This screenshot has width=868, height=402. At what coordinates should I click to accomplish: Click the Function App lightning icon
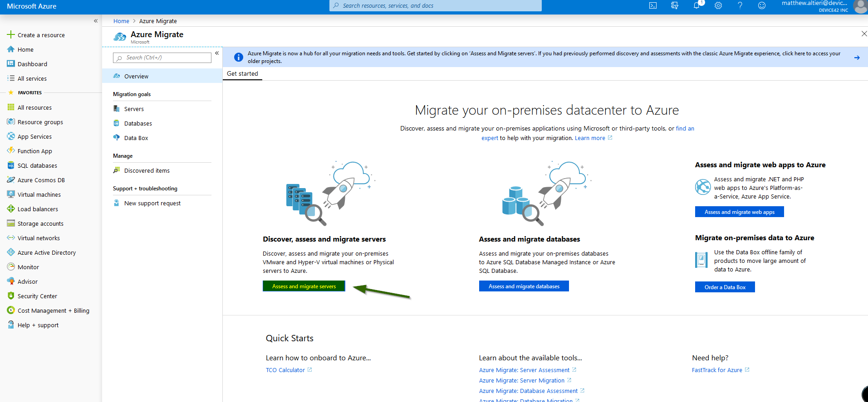(11, 150)
